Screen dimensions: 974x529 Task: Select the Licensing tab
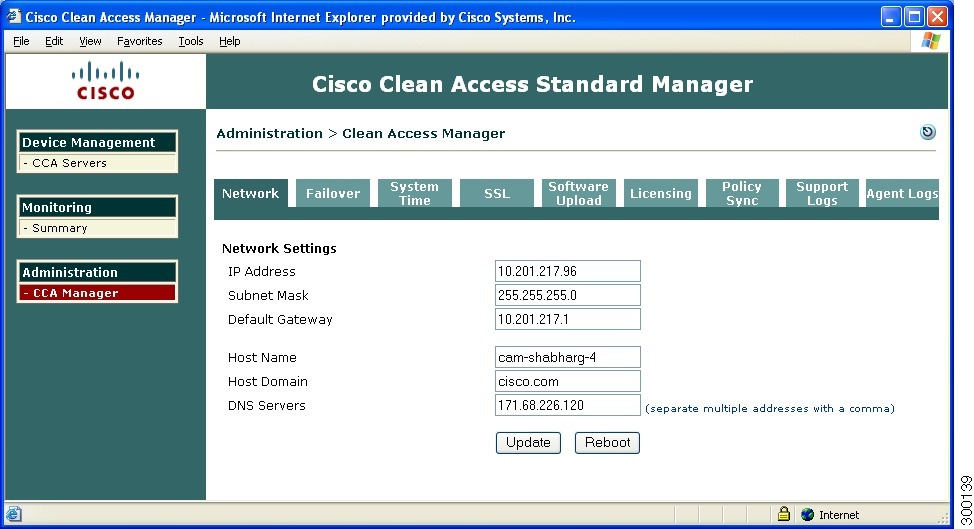(660, 194)
